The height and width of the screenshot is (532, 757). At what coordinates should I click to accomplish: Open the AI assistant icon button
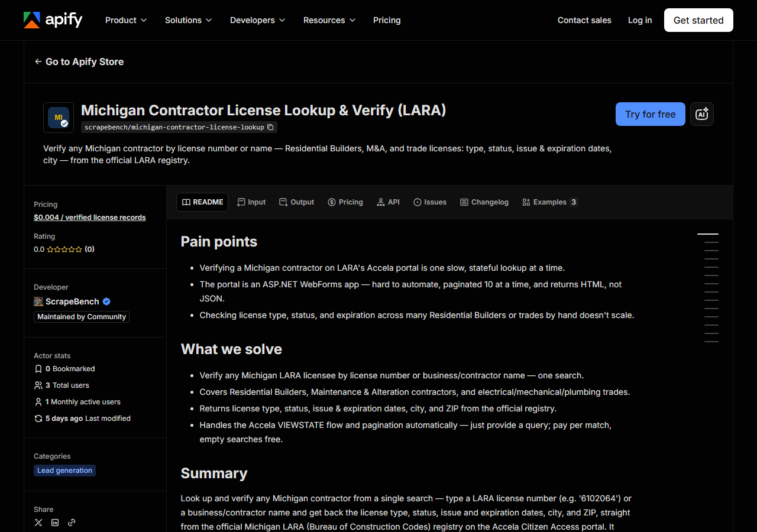point(702,114)
